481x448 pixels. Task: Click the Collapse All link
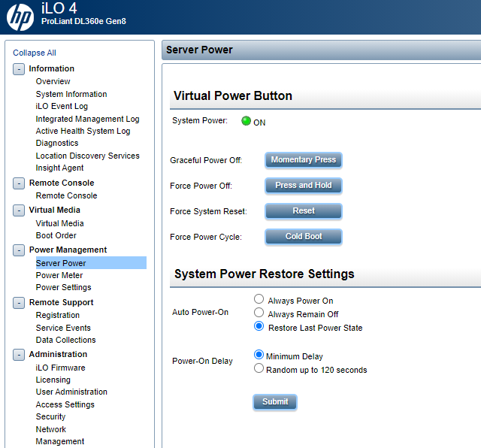(x=35, y=53)
